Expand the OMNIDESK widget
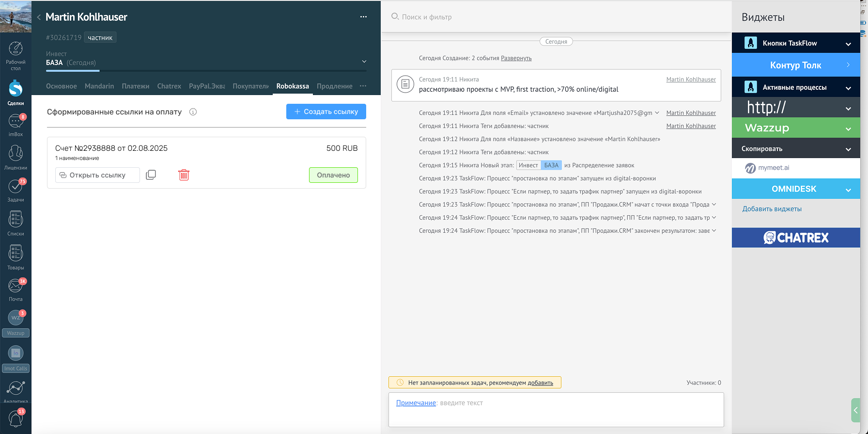 (x=848, y=190)
